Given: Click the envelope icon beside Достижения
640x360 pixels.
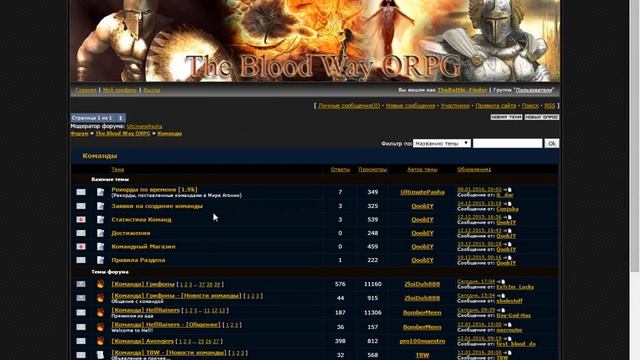Looking at the screenshot, I should pyautogui.click(x=81, y=233).
